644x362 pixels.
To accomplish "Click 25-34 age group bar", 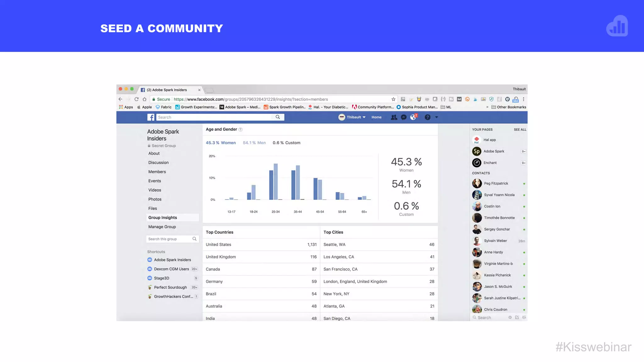I will coord(274,182).
